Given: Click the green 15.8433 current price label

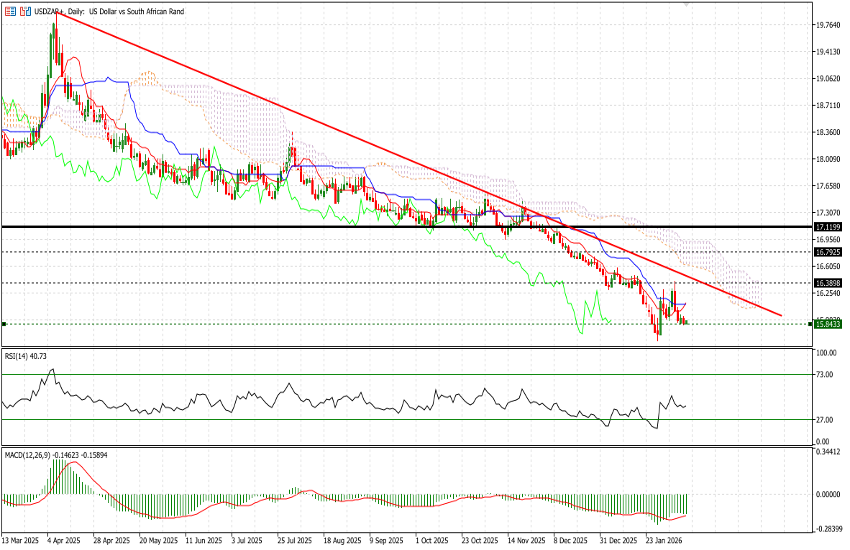Looking at the screenshot, I should click(x=826, y=323).
